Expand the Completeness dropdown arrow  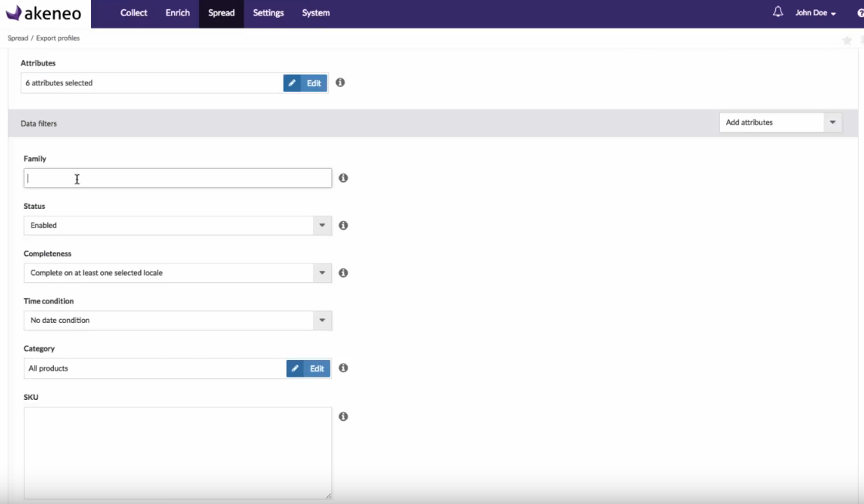coord(322,273)
